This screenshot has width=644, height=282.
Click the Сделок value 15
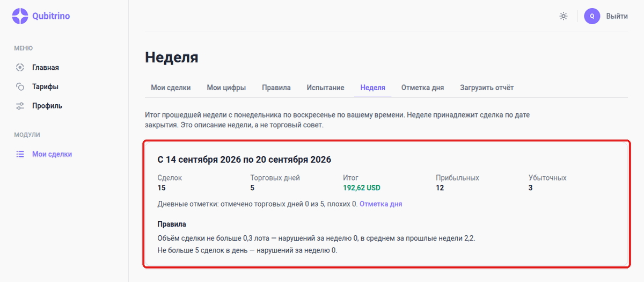162,188
